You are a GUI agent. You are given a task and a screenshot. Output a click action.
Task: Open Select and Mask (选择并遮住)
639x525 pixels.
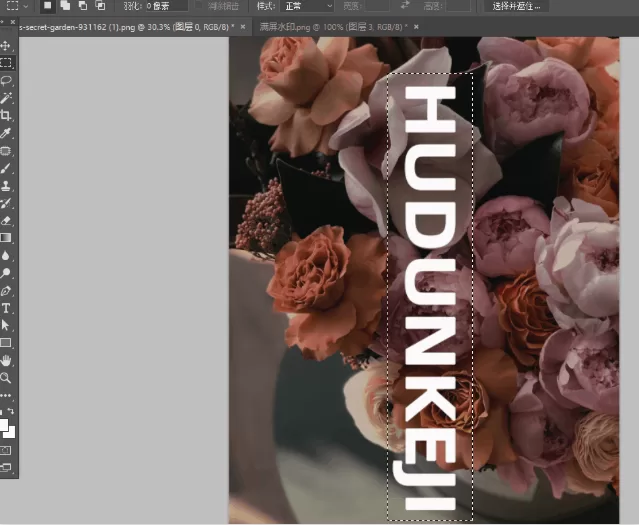pyautogui.click(x=516, y=6)
